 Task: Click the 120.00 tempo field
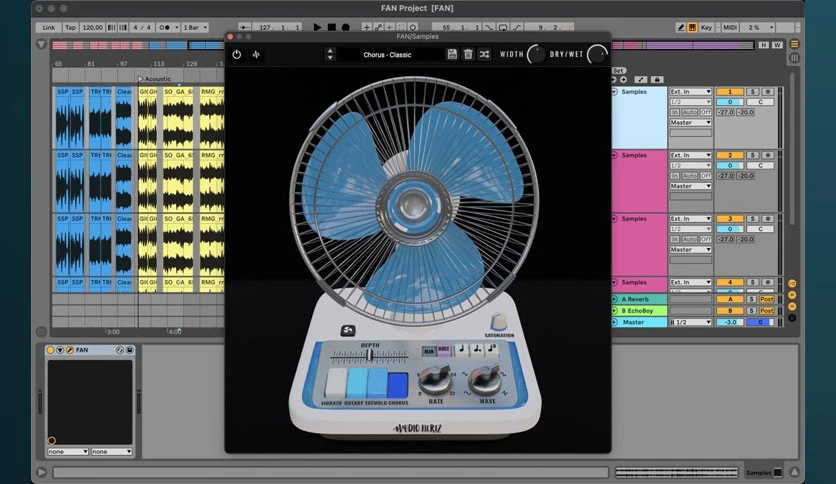[x=93, y=27]
